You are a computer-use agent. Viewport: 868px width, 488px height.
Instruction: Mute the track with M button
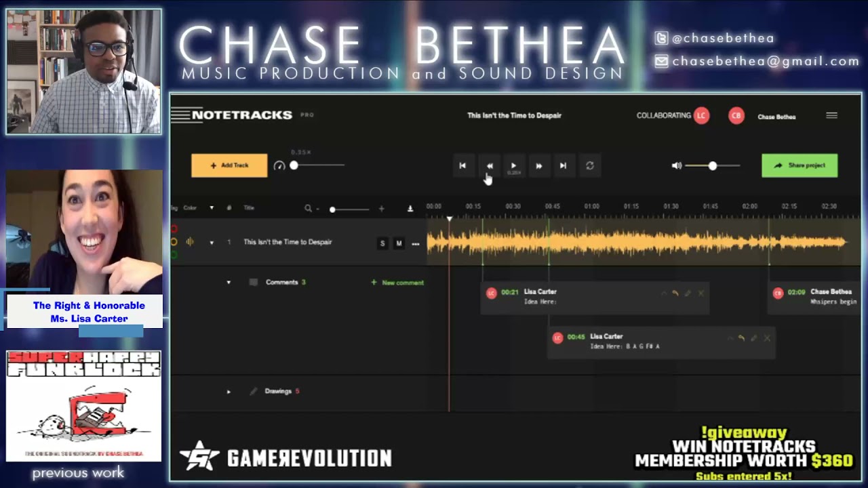pos(399,243)
